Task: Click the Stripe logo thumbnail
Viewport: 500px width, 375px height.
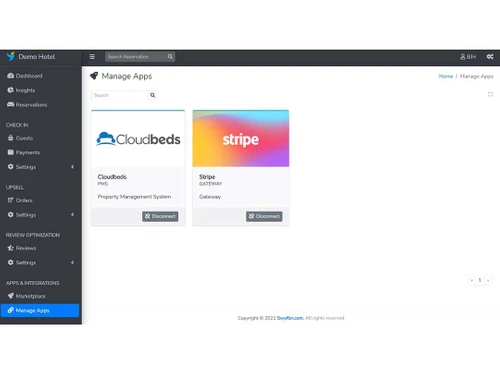Action: (x=241, y=139)
